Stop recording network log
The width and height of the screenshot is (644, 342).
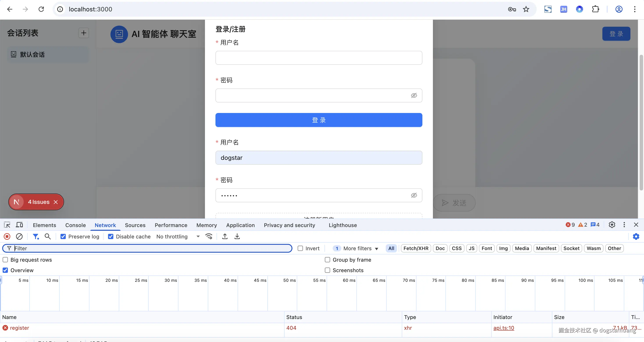(x=7, y=236)
